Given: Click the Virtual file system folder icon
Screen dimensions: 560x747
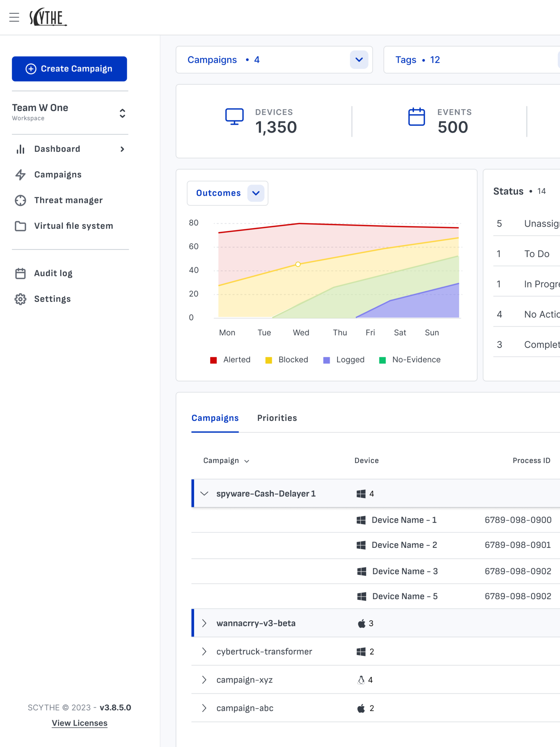Looking at the screenshot, I should click(20, 226).
